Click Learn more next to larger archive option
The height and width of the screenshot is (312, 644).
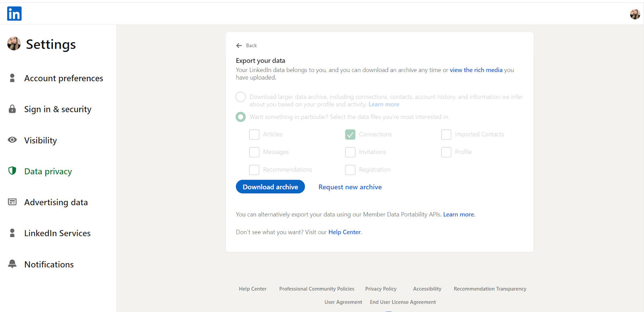pos(384,105)
